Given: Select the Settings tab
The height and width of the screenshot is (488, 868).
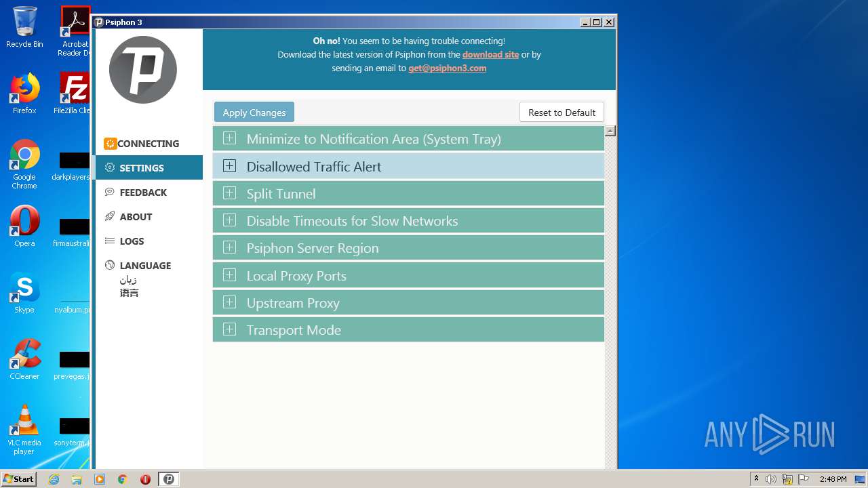Looking at the screenshot, I should 149,167.
